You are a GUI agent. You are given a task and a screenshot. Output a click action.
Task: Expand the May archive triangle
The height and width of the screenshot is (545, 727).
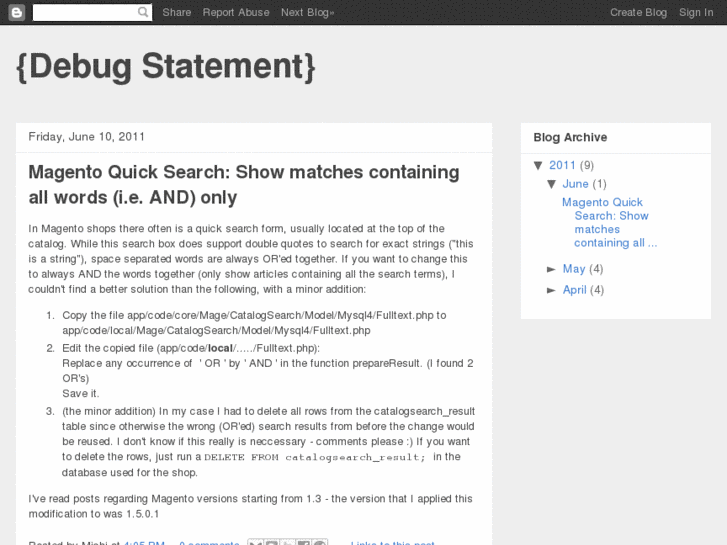(551, 269)
